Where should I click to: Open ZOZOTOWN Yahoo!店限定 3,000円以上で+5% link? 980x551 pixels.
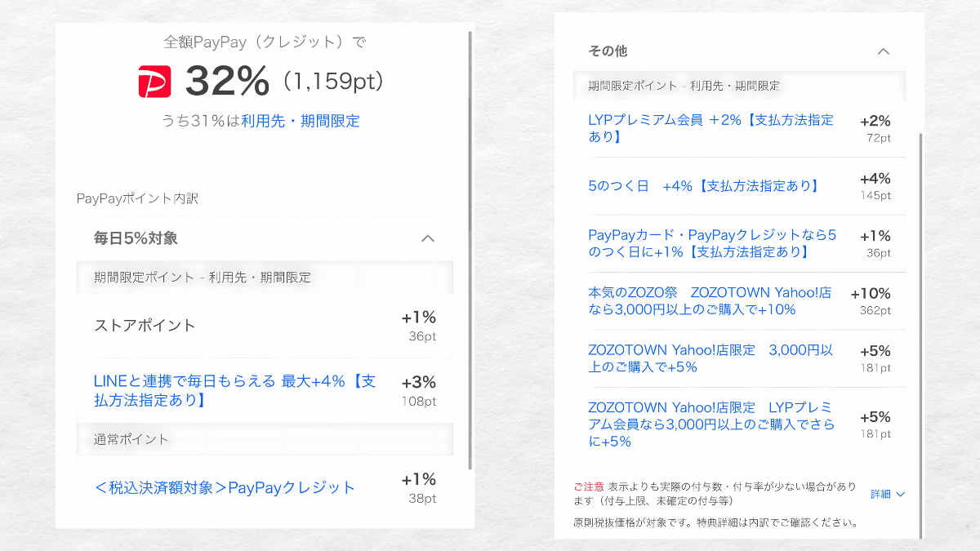(710, 358)
